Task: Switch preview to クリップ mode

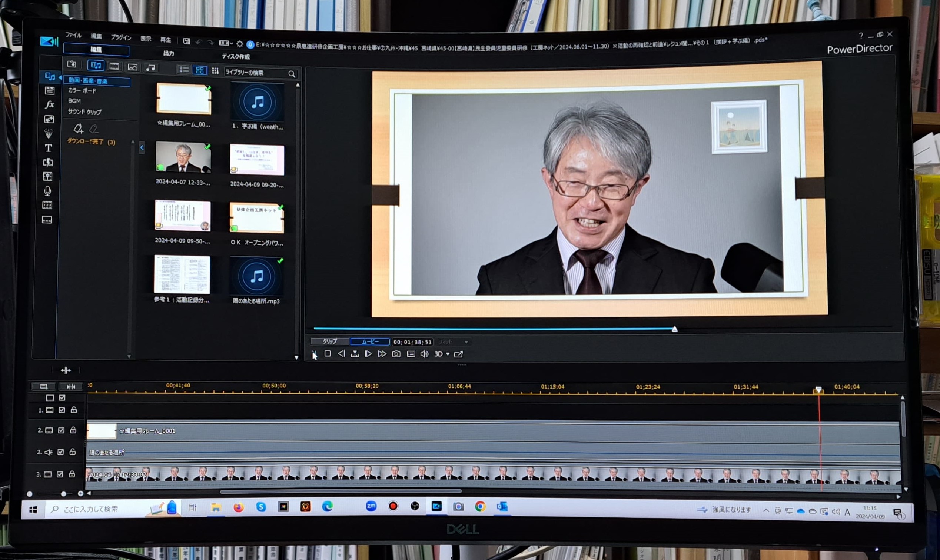Action: tap(330, 341)
